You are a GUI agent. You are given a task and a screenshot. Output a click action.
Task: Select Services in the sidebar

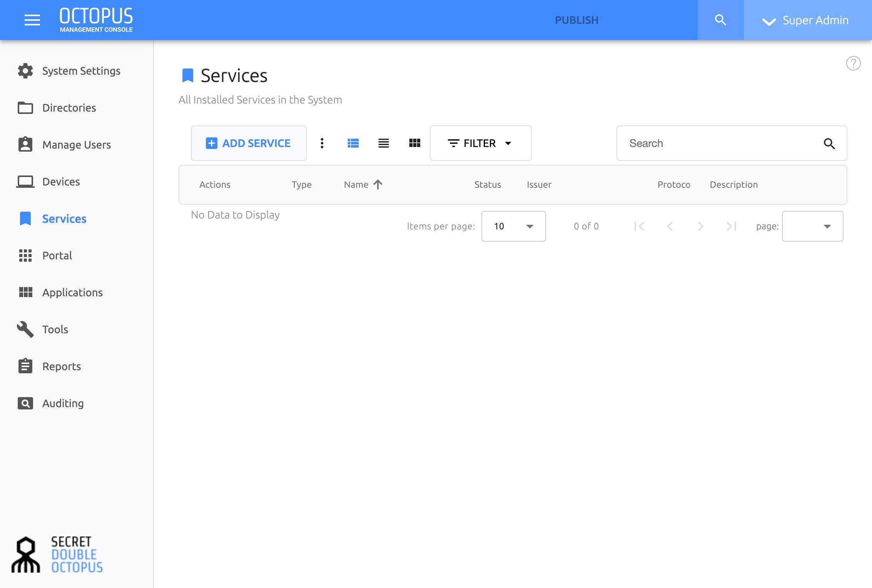pyautogui.click(x=64, y=219)
